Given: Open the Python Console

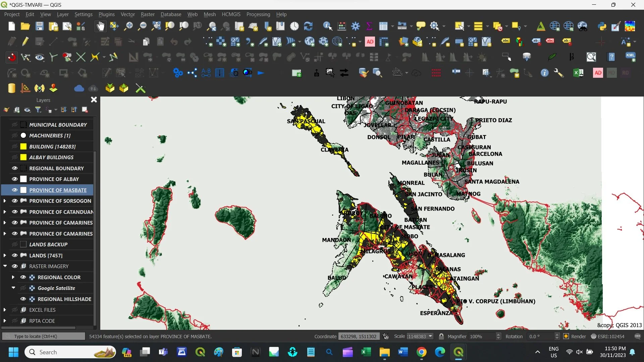Looking at the screenshot, I should pyautogui.click(x=602, y=26).
